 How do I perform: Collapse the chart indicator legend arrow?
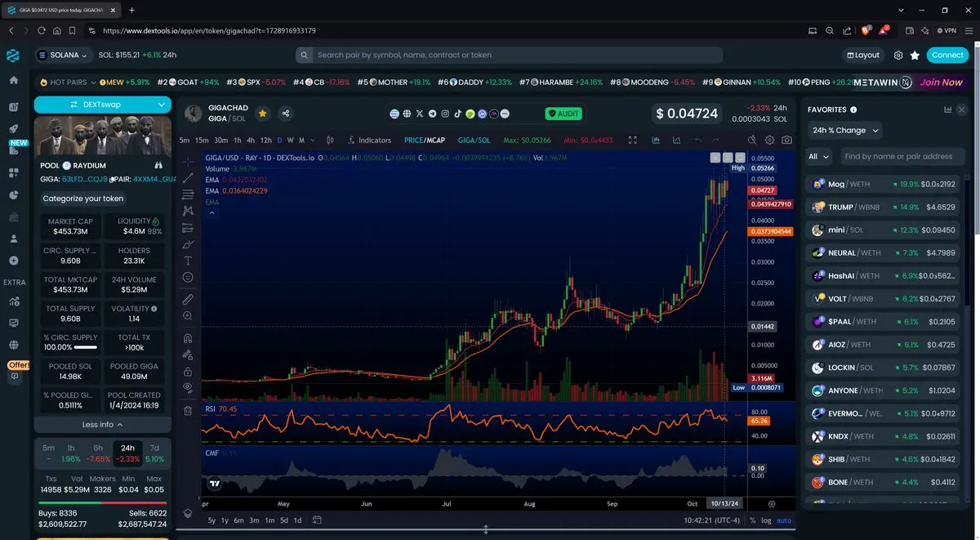click(x=212, y=212)
